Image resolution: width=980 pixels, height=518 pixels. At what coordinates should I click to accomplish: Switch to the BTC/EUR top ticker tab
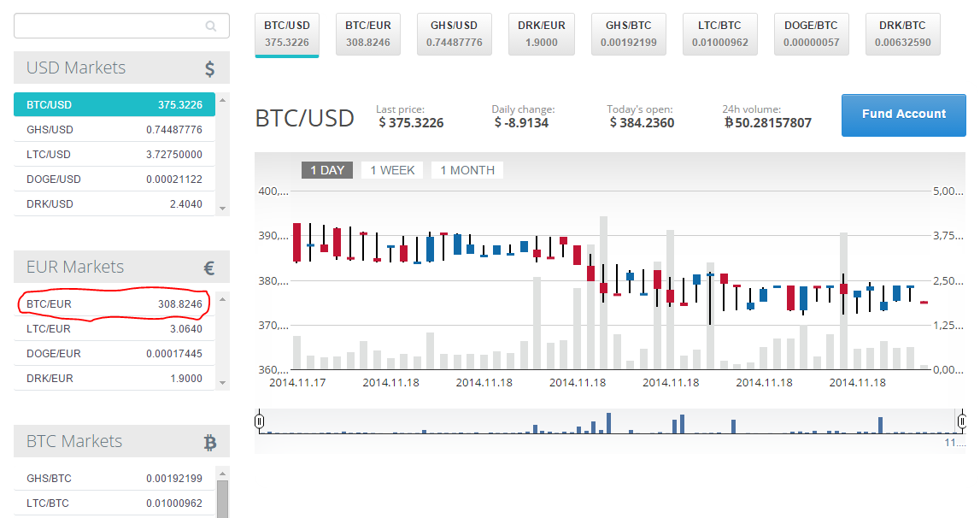(x=368, y=34)
